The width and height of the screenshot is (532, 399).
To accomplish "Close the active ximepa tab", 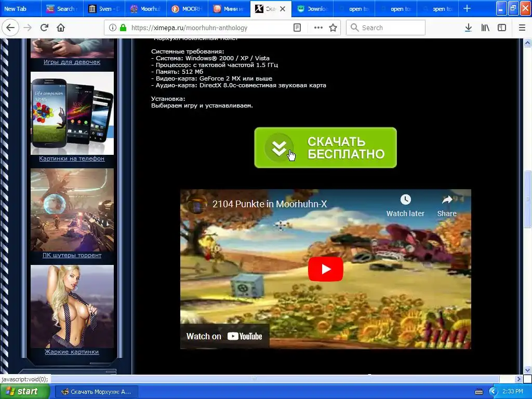I will point(282,9).
